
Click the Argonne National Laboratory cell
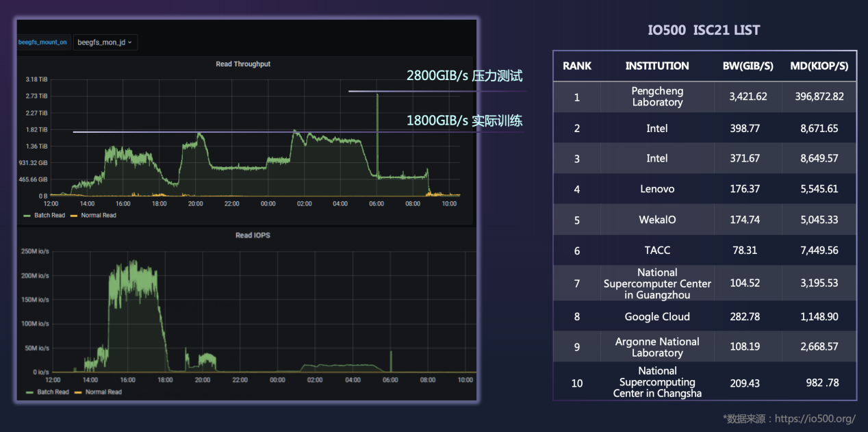[x=657, y=347]
